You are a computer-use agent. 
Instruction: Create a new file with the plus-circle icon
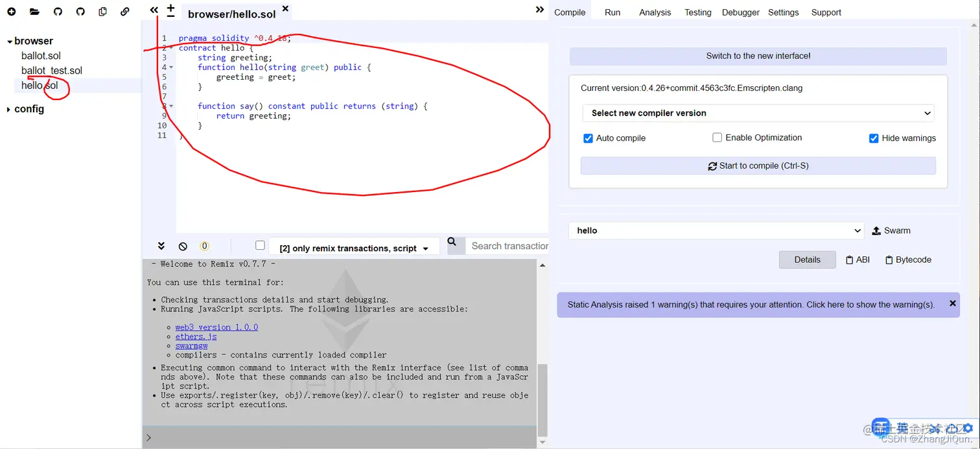(12, 12)
